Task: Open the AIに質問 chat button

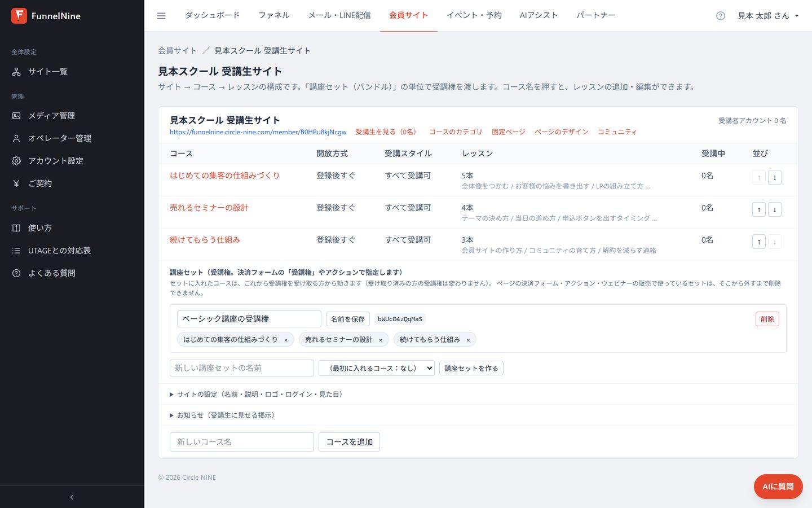Action: pyautogui.click(x=778, y=487)
